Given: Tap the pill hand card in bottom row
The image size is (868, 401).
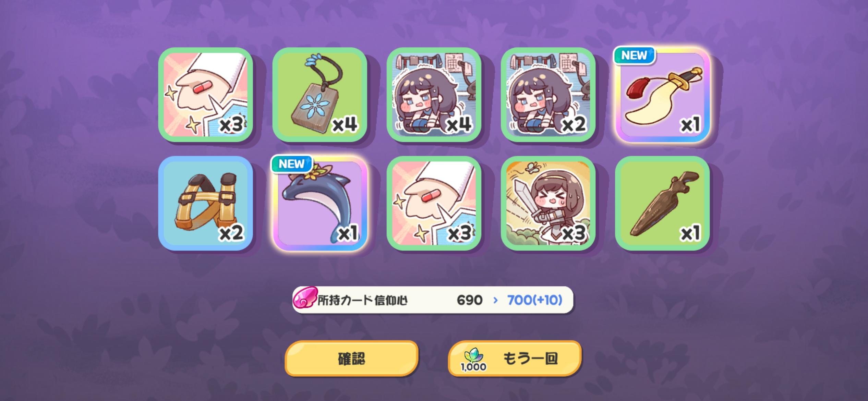Looking at the screenshot, I should click(x=434, y=203).
